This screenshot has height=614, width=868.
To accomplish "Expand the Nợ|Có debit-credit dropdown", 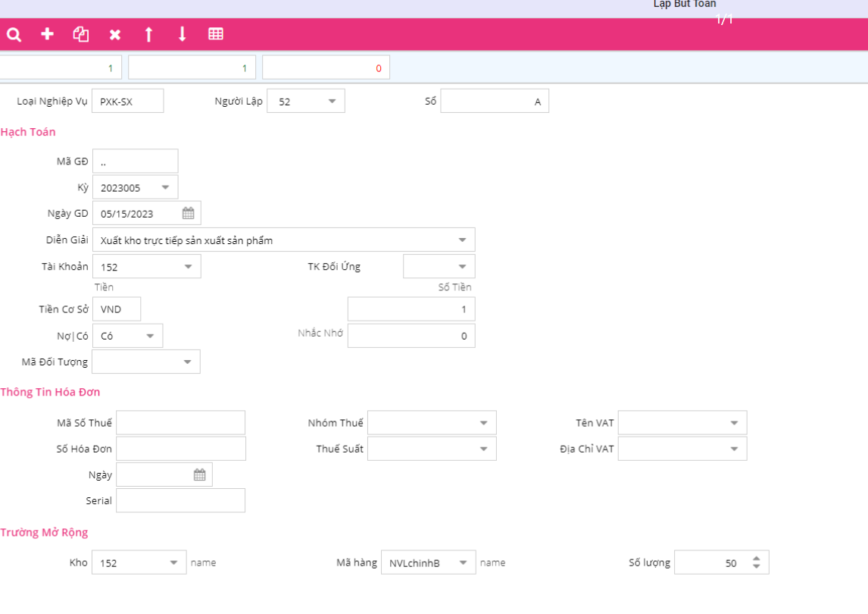I will (149, 336).
